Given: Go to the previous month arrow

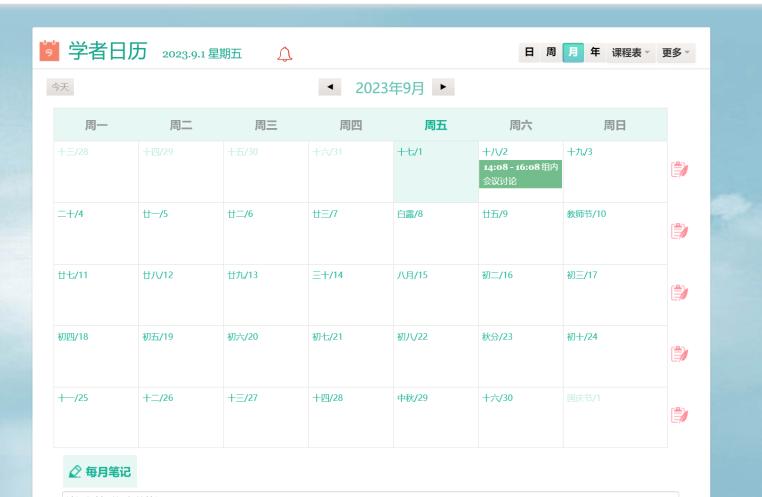Looking at the screenshot, I should (x=328, y=88).
